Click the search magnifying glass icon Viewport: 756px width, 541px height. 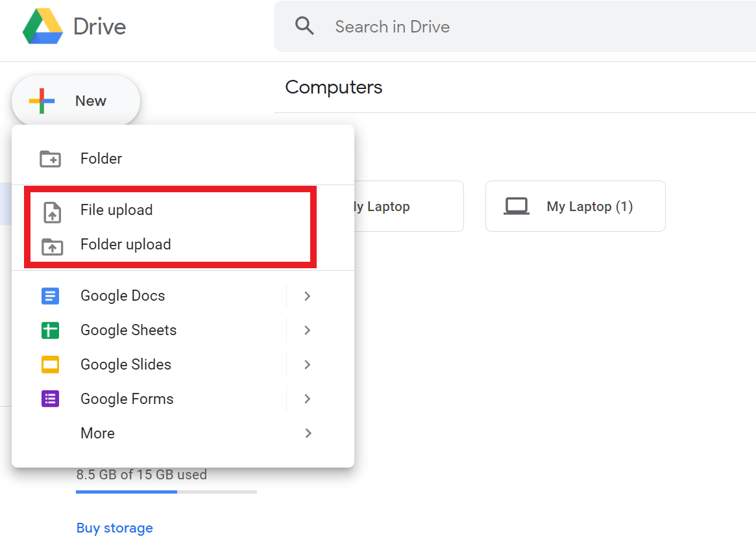coord(304,26)
